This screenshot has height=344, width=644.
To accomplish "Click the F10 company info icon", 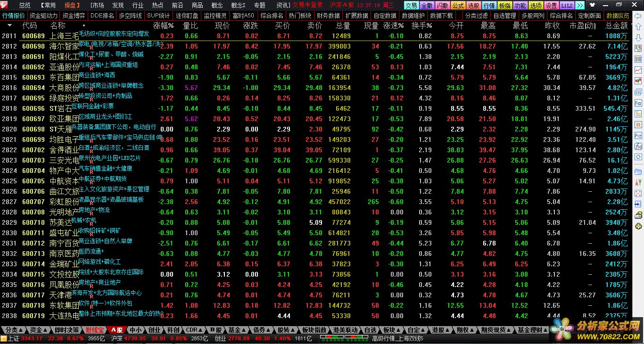I will point(638,103).
